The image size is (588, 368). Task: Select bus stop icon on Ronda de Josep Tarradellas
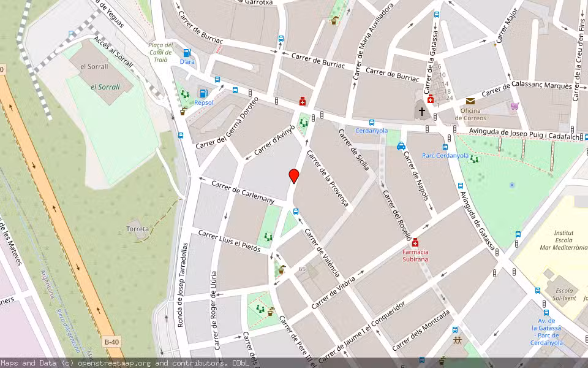point(181,136)
